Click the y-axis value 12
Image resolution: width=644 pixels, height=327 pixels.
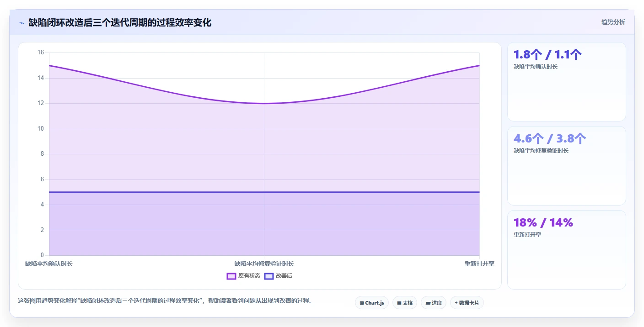[40, 103]
